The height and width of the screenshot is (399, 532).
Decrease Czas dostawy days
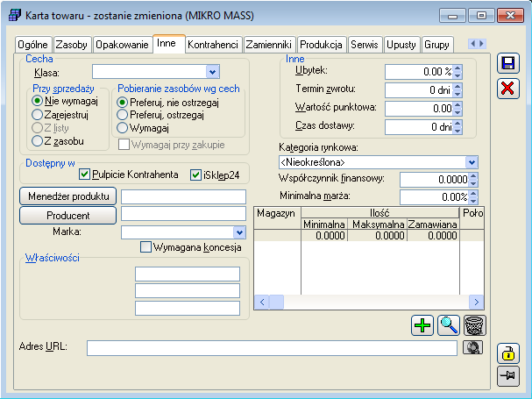coord(458,130)
